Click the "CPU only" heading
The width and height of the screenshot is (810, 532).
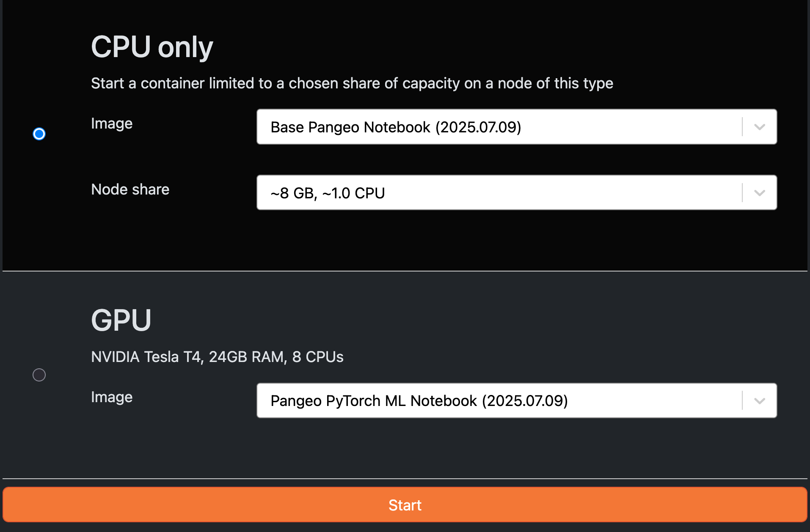pyautogui.click(x=152, y=47)
